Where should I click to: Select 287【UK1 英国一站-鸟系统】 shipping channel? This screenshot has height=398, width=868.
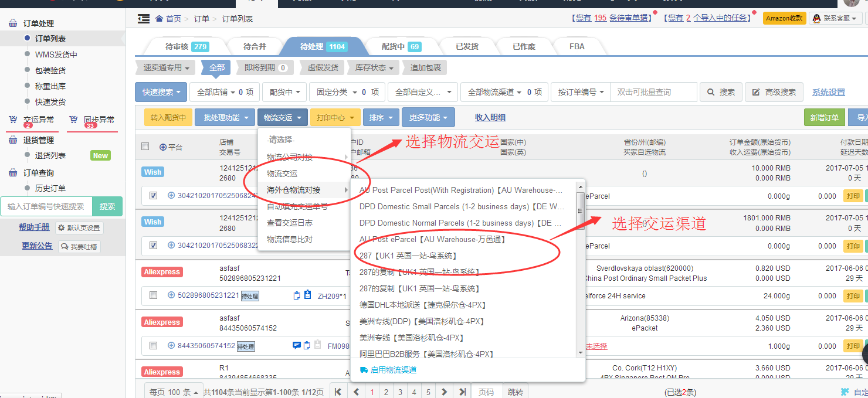tap(408, 256)
